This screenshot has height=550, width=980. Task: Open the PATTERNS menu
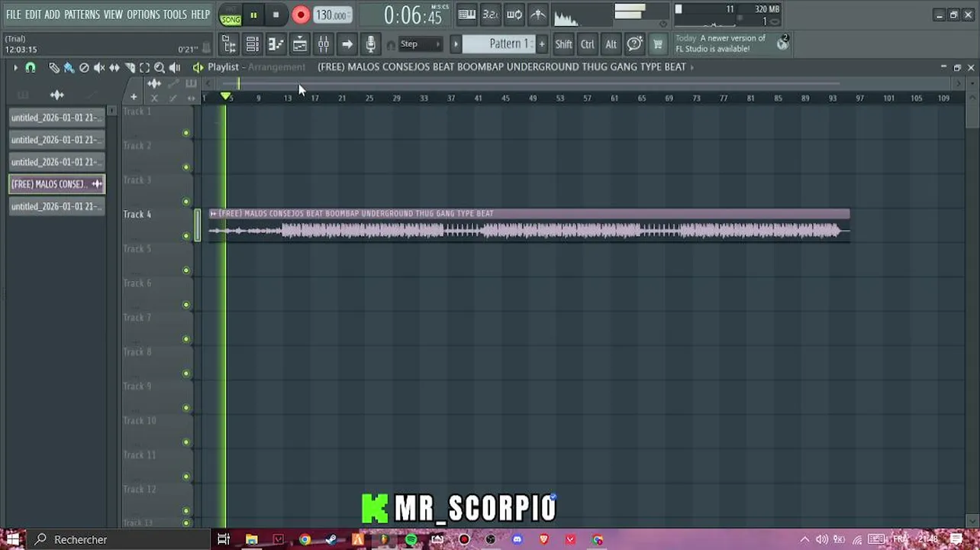[x=82, y=15]
